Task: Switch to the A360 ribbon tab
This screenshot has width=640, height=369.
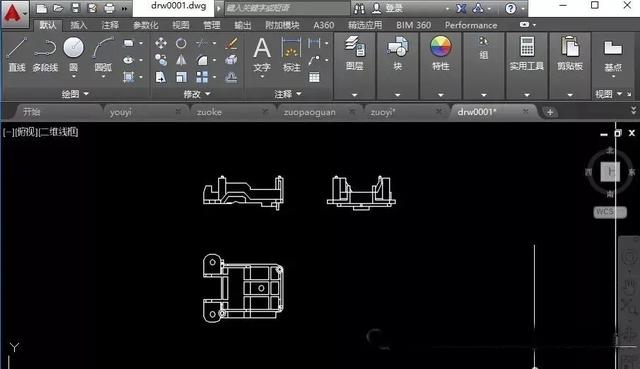Action: click(x=324, y=25)
